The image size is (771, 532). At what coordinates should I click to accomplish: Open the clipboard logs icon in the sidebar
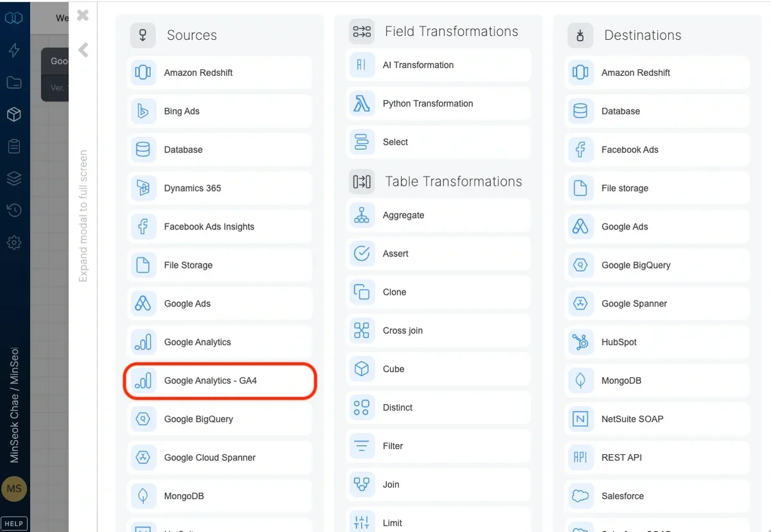tap(14, 146)
